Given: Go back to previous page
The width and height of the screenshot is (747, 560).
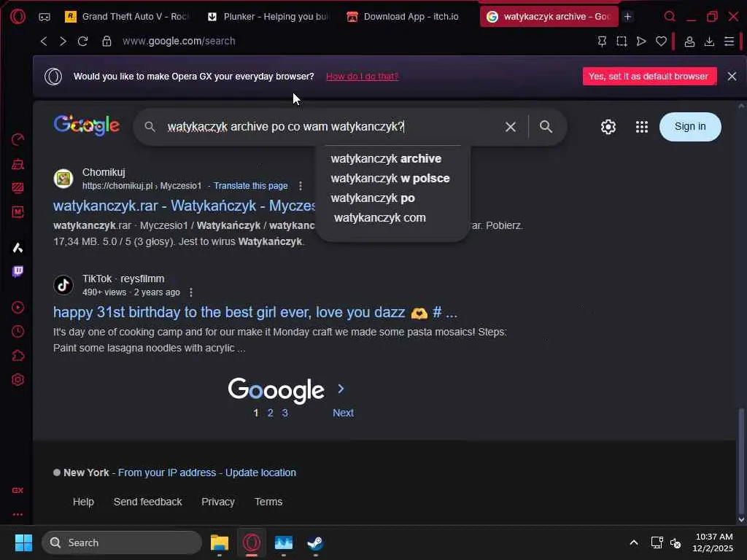Looking at the screenshot, I should 44,42.
